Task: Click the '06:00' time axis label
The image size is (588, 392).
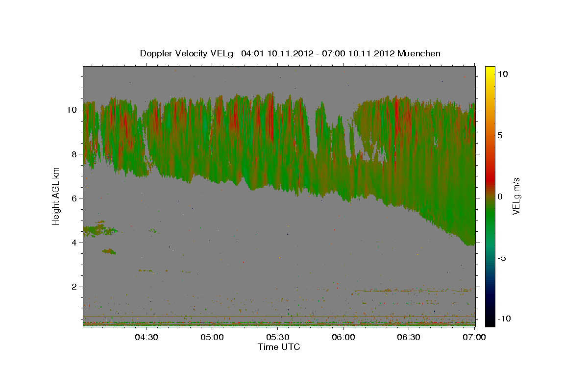Action: [343, 337]
